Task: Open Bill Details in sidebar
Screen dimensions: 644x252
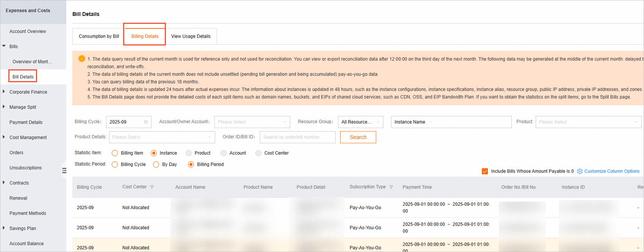Action: point(23,77)
